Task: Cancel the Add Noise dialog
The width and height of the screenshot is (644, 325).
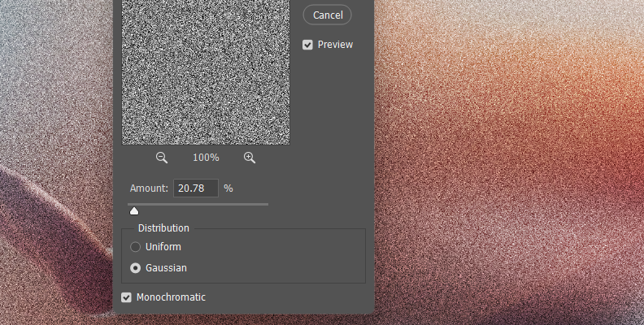Action: coord(327,15)
